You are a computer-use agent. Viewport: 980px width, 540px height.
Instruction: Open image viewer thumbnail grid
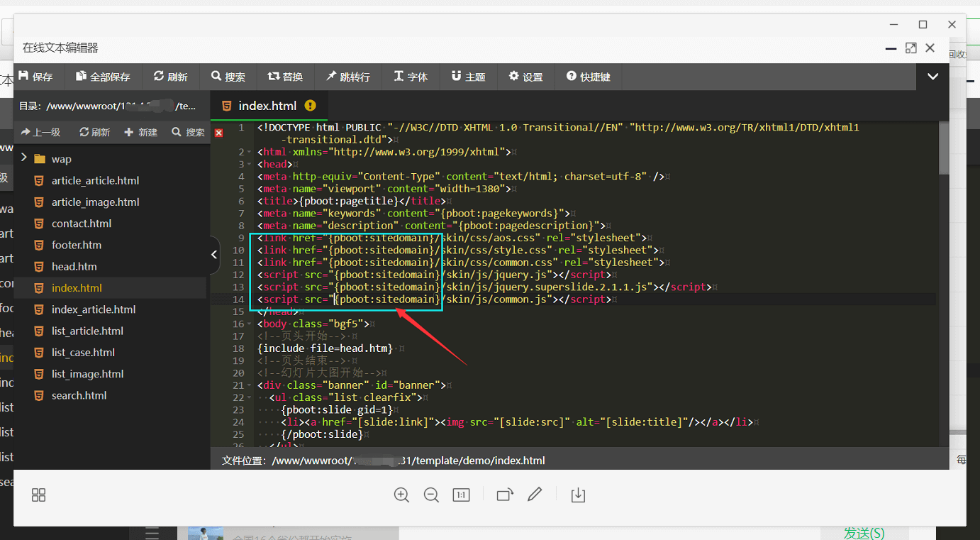coord(39,495)
